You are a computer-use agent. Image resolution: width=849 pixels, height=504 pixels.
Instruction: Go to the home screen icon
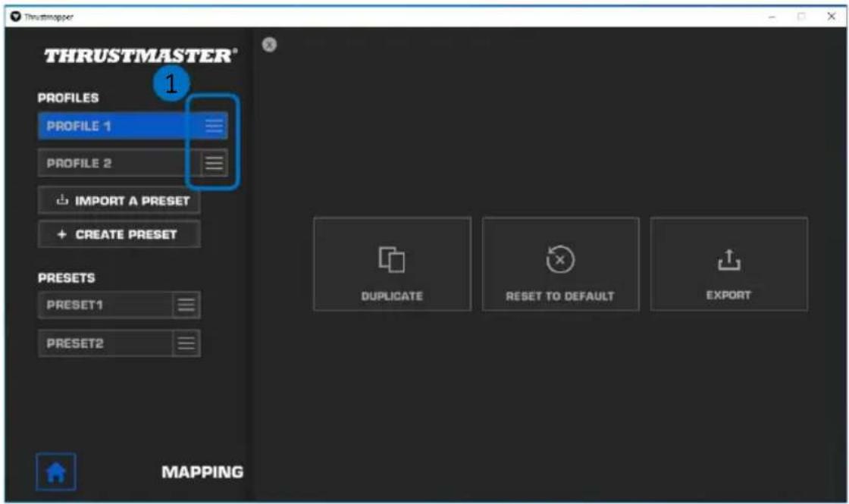(x=56, y=472)
